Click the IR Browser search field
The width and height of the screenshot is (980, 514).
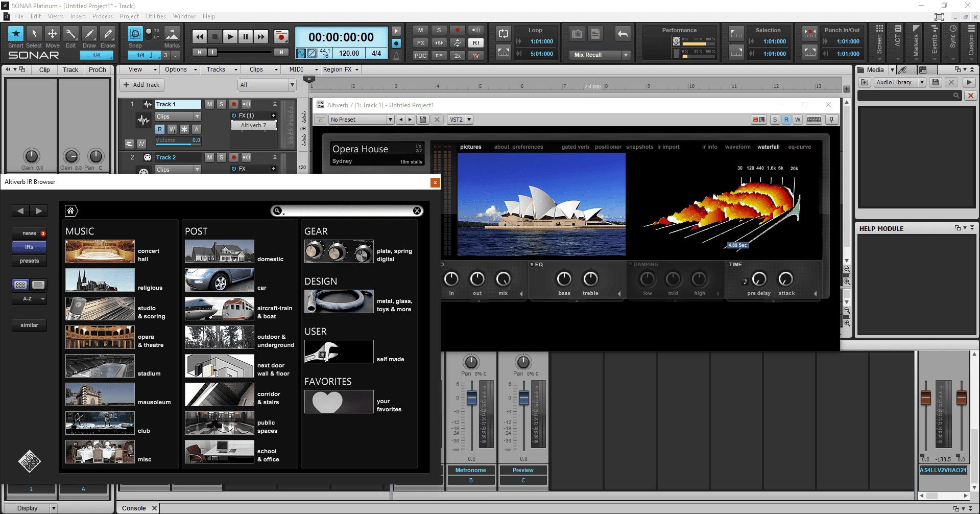coord(347,211)
